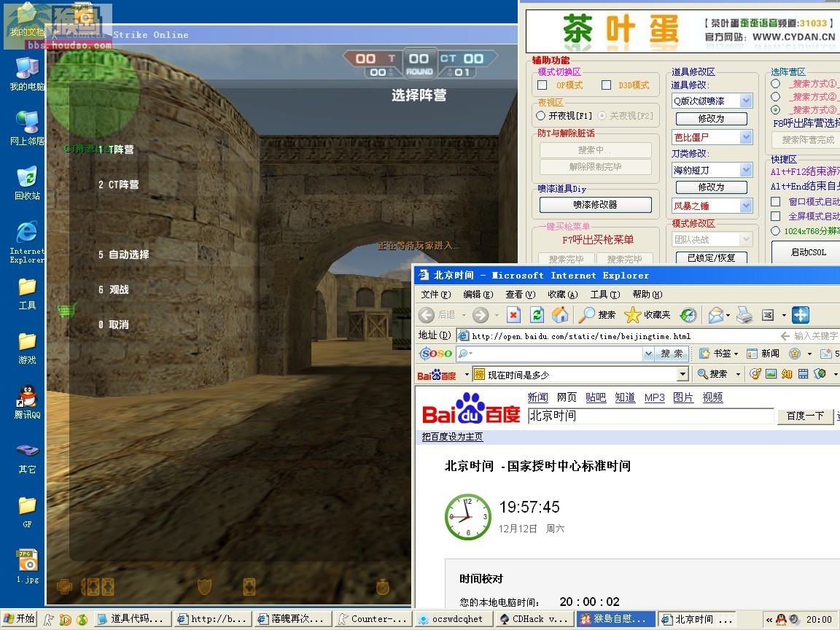The height and width of the screenshot is (630, 840).
Task: Enable the D3D模式 checkbox
Action: [606, 85]
